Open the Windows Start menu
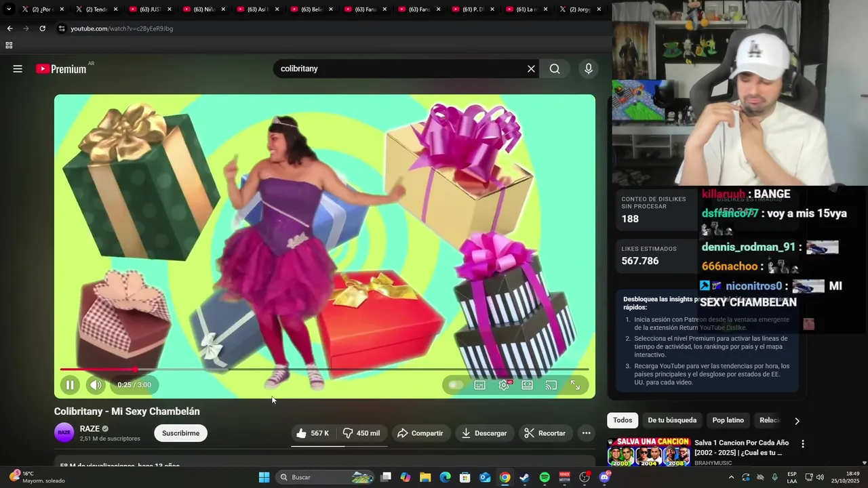 [264, 477]
